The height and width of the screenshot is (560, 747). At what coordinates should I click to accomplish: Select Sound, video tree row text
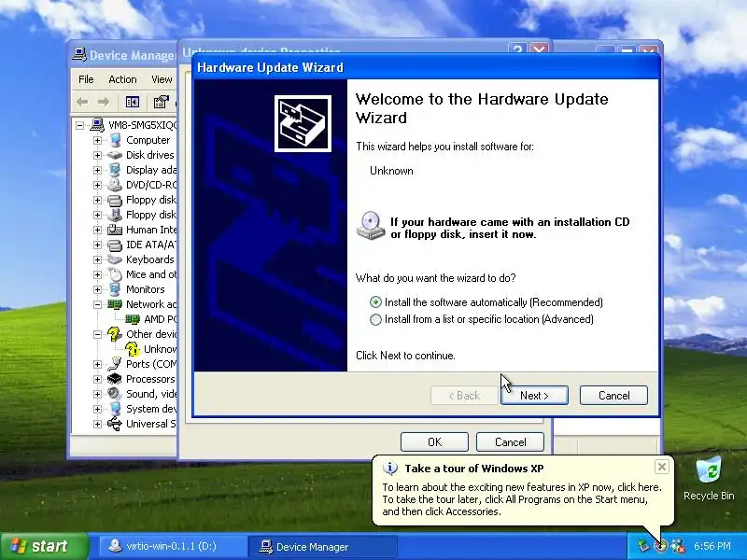coord(151,394)
